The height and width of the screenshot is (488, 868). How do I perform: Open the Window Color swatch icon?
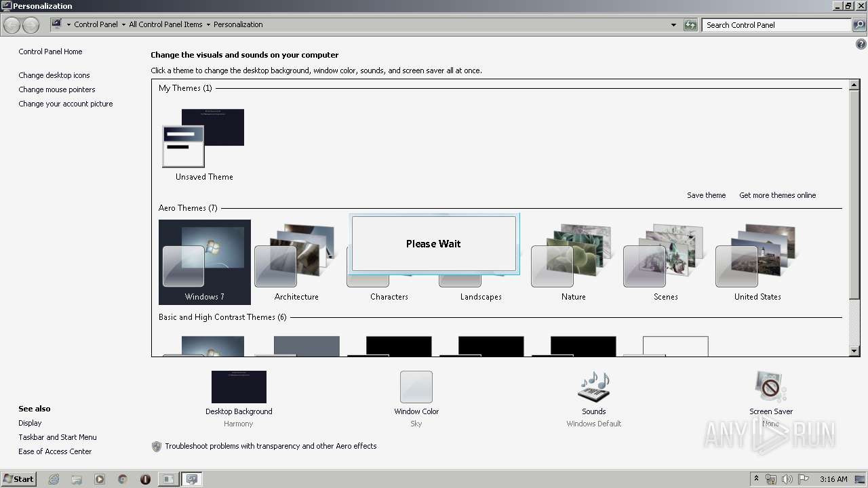pos(416,387)
